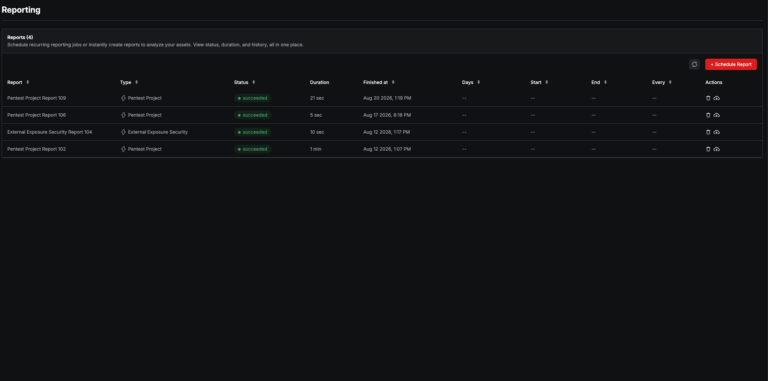Click succeeded status badge for Report 109

[x=252, y=98]
